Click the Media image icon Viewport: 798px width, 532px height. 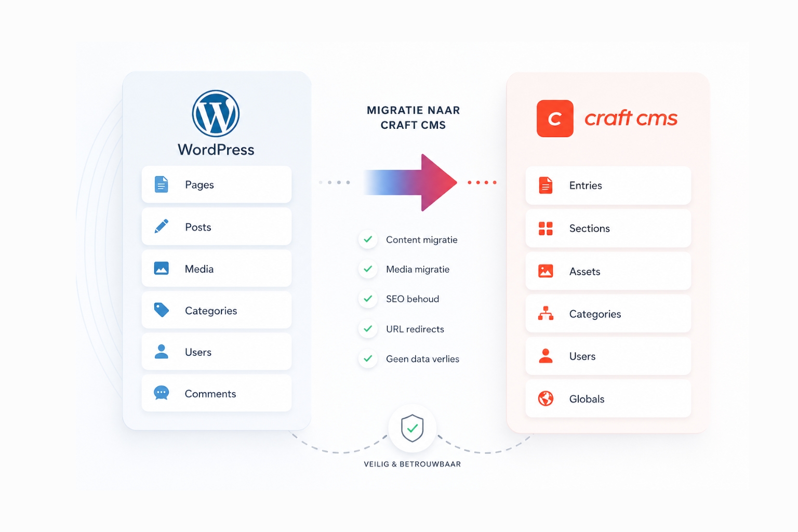[x=162, y=269]
